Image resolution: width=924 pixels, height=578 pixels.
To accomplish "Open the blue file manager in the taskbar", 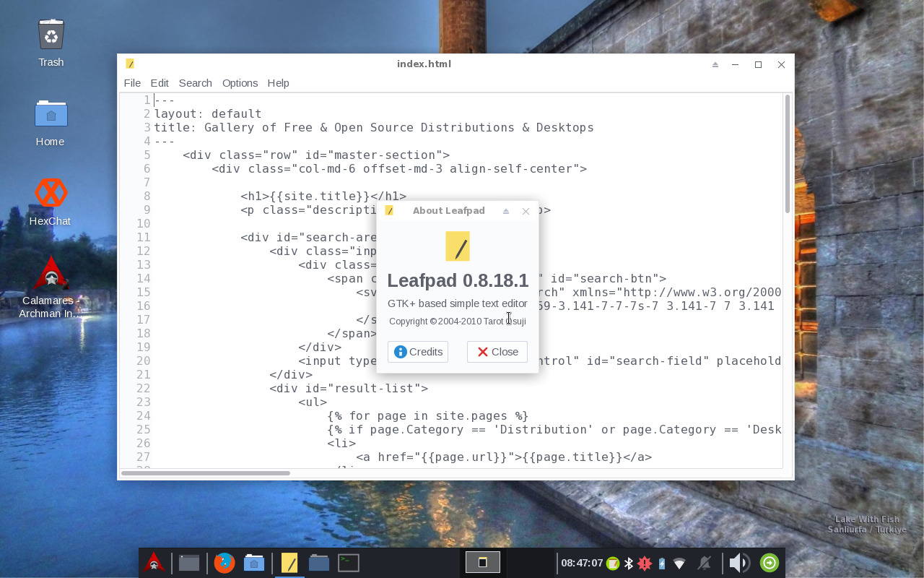I will 318,562.
